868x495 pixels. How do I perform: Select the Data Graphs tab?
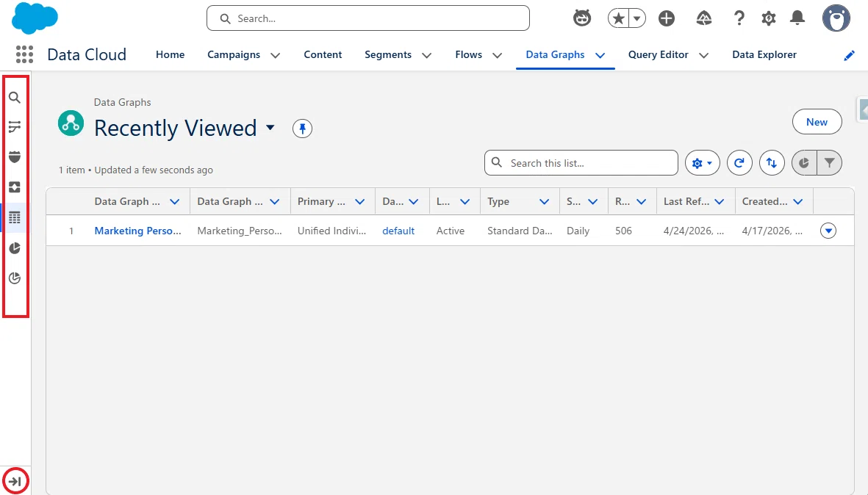(555, 55)
